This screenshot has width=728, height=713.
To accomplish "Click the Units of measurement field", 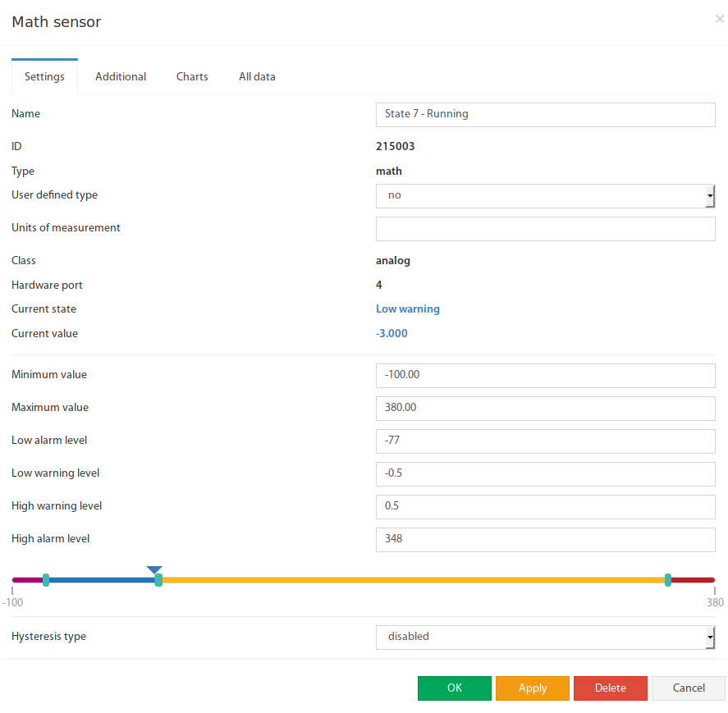I will (546, 229).
